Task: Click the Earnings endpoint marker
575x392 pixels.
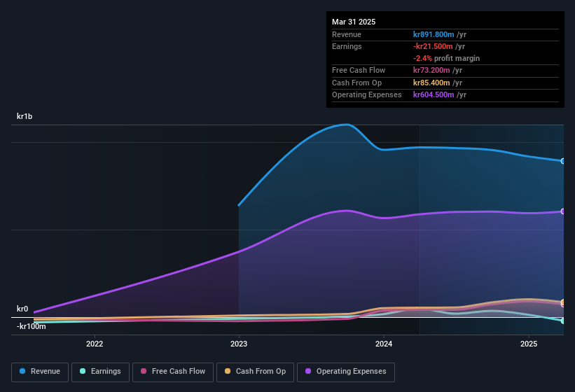Action: pyautogui.click(x=562, y=321)
